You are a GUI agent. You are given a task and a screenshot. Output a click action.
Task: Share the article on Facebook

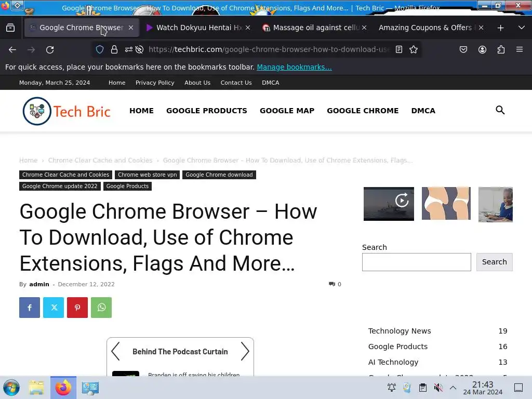pos(30,308)
